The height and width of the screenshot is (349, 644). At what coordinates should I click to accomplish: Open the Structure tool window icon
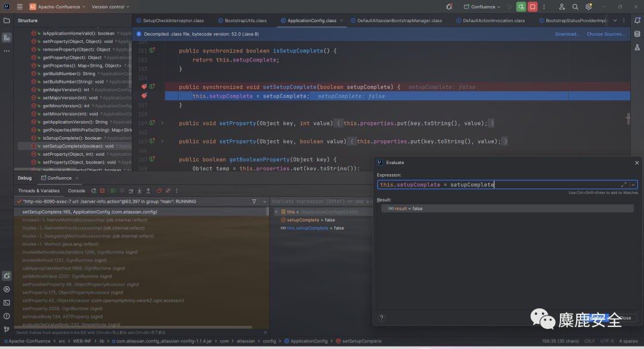(7, 38)
